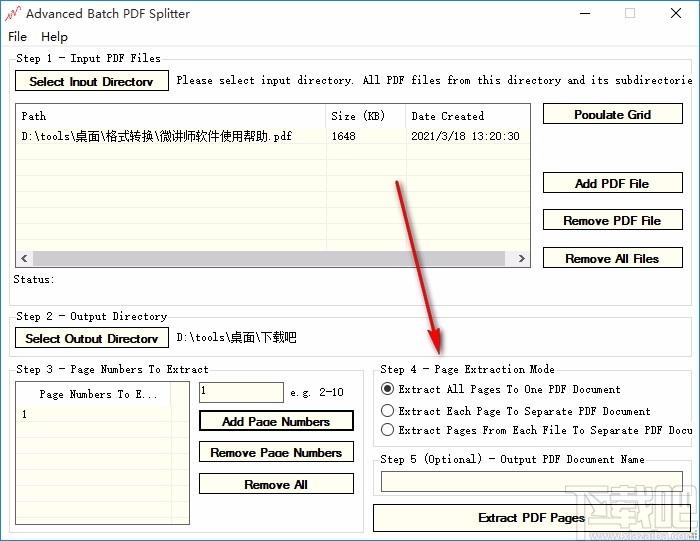Click the app icon in title bar
700x541 pixels.
[x=14, y=14]
